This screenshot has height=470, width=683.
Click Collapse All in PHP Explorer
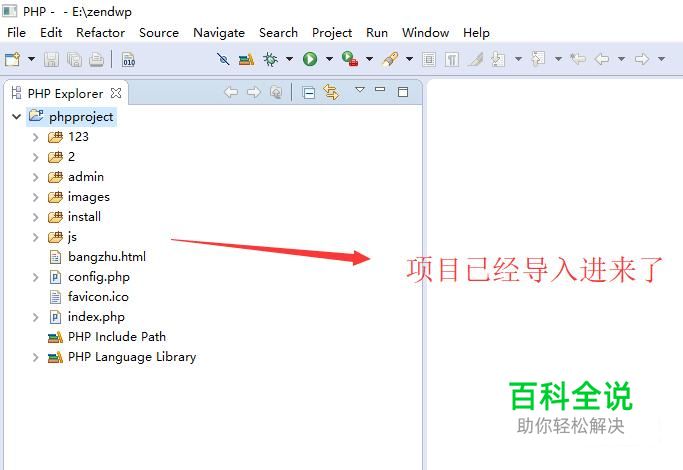[309, 93]
